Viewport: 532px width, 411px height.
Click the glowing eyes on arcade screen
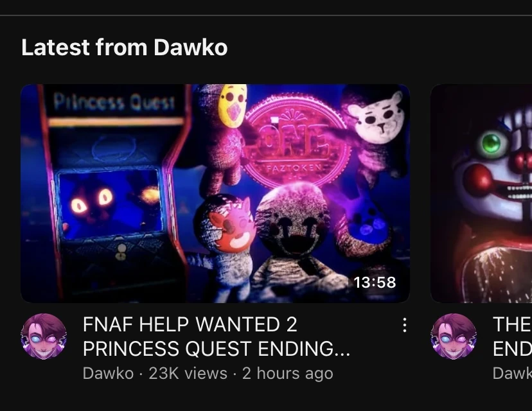(91, 202)
